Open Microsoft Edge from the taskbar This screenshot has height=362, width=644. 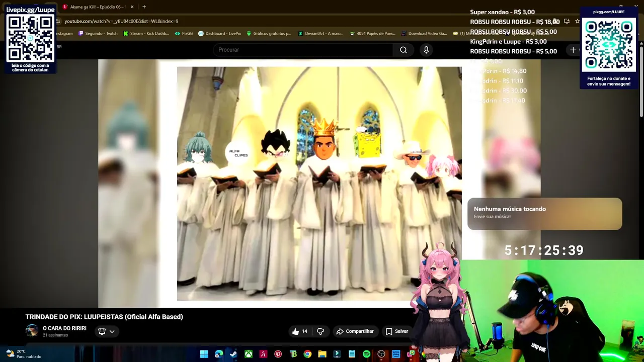(219, 354)
